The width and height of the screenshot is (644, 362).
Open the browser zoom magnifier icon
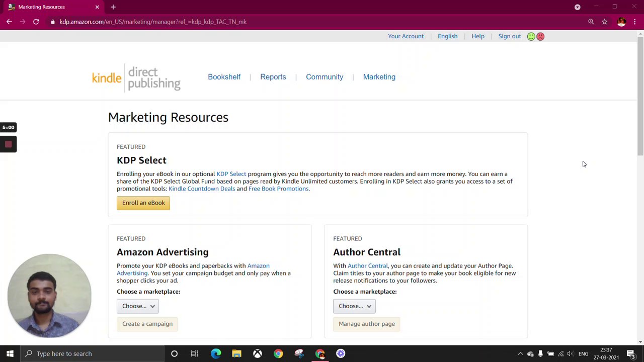point(591,22)
